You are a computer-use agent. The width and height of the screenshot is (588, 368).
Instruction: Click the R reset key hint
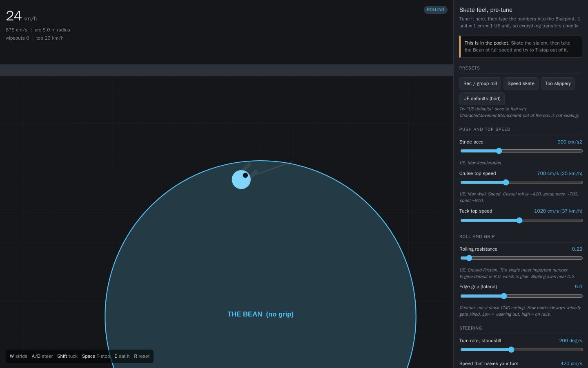[x=142, y=356]
